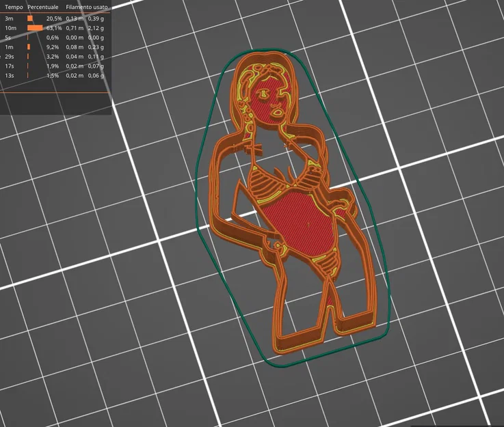Click the '0,23 g' filament weight

point(96,47)
